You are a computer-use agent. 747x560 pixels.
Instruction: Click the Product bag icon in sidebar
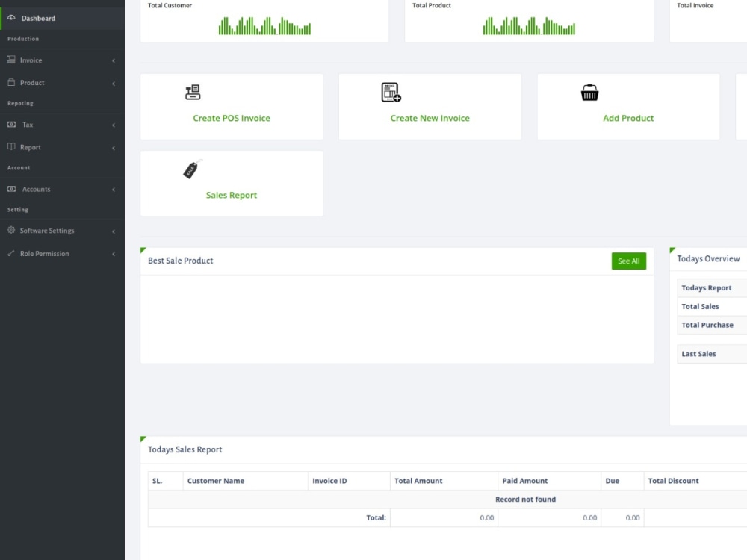pos(11,82)
